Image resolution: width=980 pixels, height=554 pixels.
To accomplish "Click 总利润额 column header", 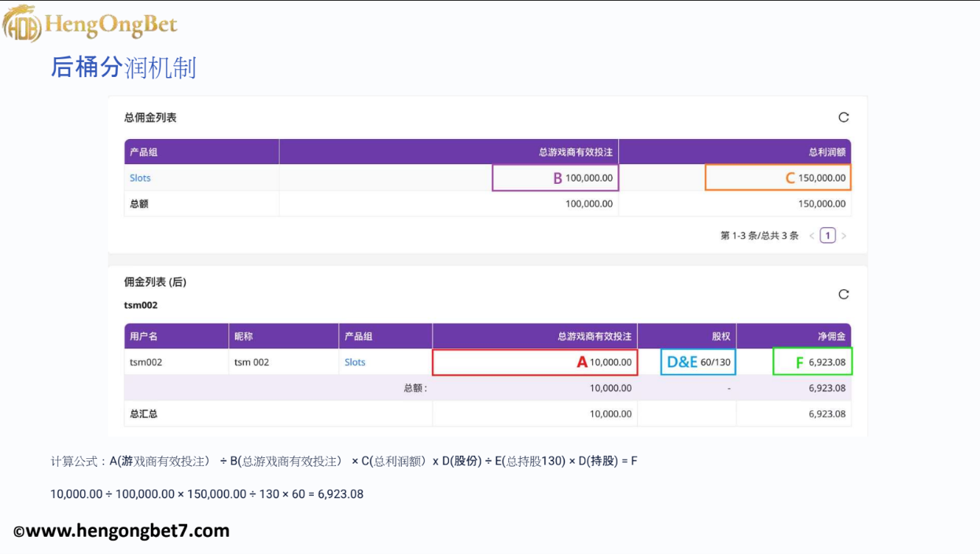I will [827, 152].
